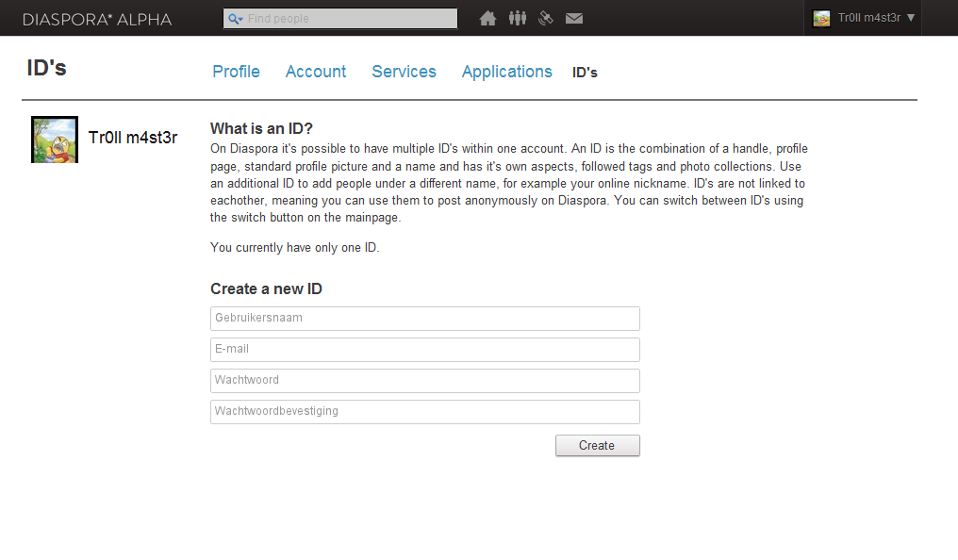Click the Tr0ll m4st3r username link
Screen dimensions: 958x560
pos(133,137)
